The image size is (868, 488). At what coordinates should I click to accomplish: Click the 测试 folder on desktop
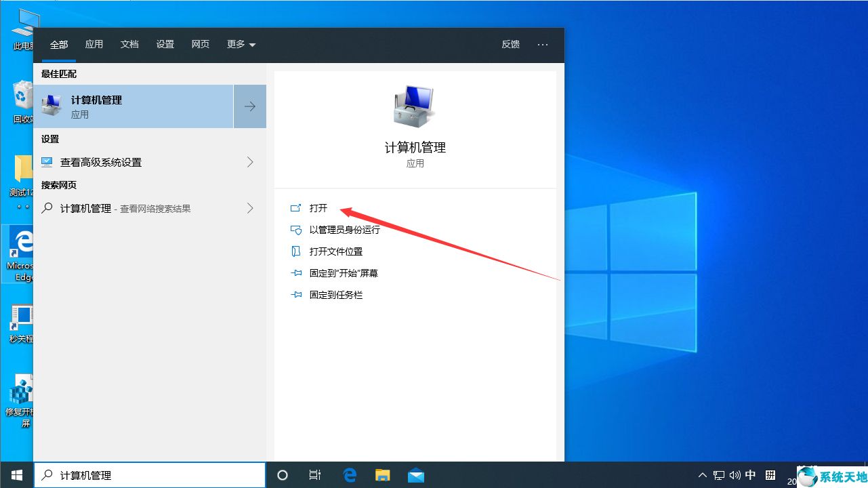pos(22,180)
